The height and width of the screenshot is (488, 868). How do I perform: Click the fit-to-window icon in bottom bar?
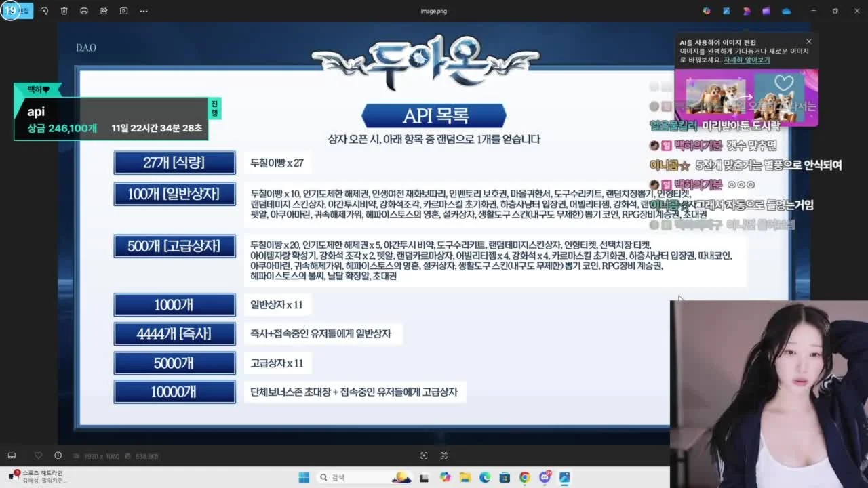point(424,455)
